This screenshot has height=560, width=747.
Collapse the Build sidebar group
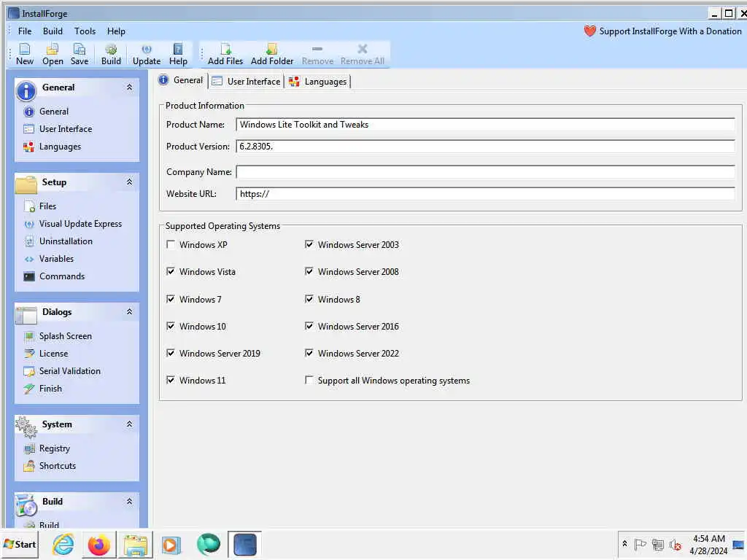pos(130,502)
